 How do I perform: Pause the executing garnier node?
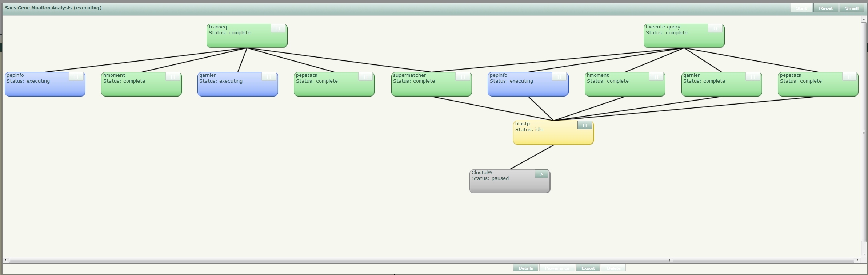tap(268, 77)
